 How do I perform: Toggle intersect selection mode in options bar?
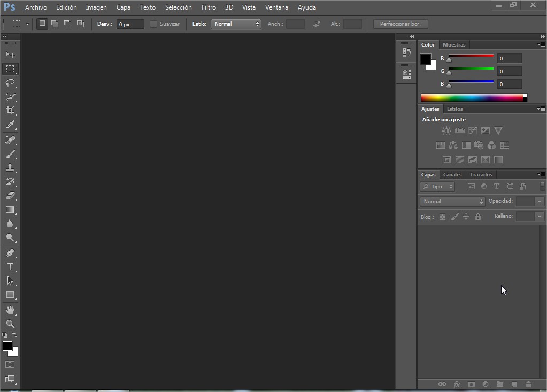pyautogui.click(x=80, y=24)
